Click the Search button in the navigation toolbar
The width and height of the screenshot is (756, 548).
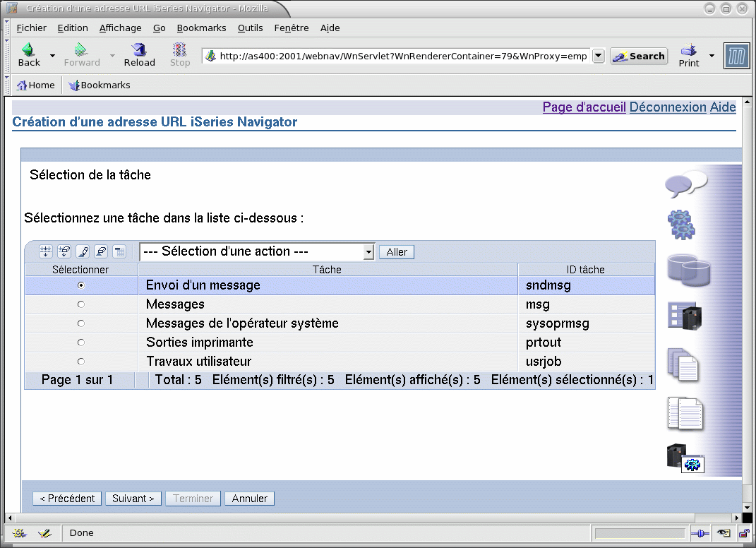[639, 56]
